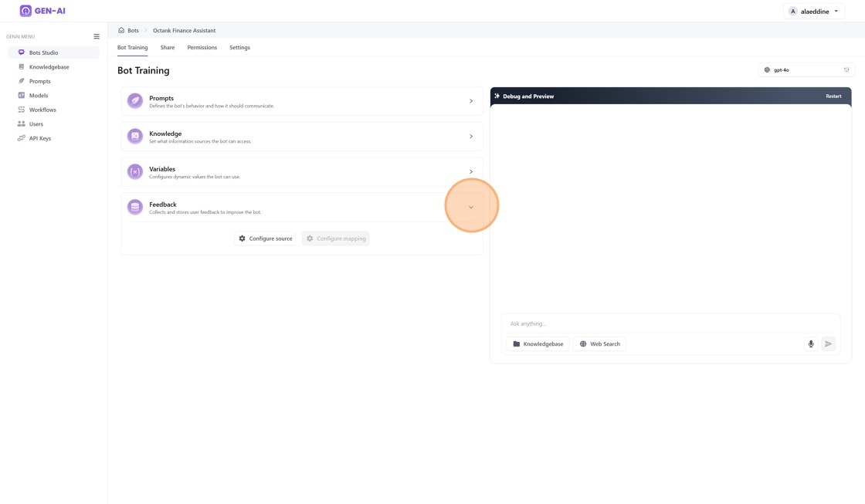Click the send message arrow icon
The height and width of the screenshot is (504, 865).
[x=828, y=344]
